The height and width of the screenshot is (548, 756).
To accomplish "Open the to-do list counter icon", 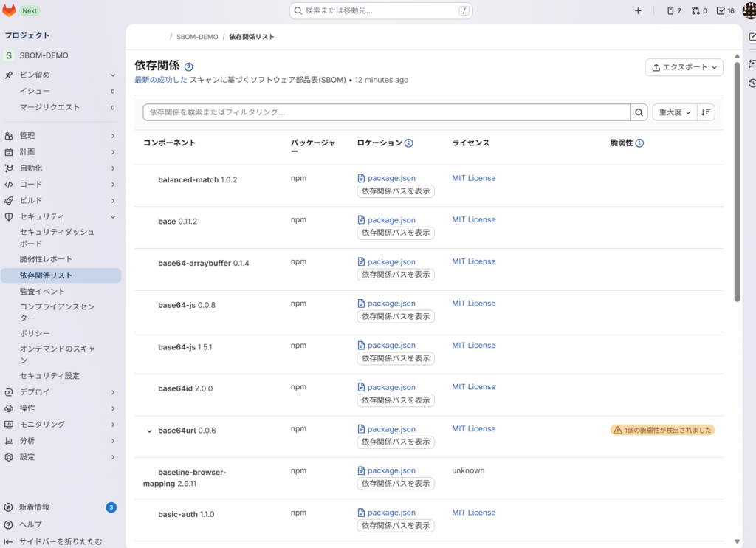I will point(726,11).
